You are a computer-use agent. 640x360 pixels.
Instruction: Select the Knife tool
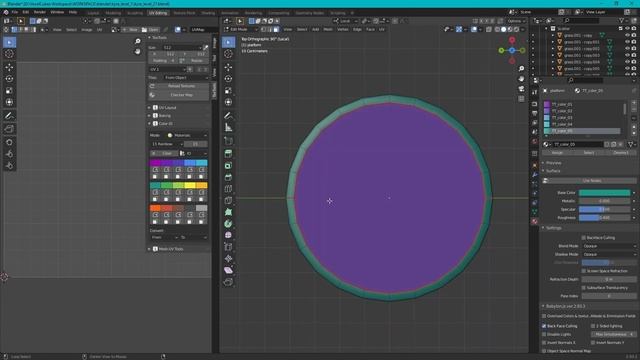pyautogui.click(x=229, y=200)
